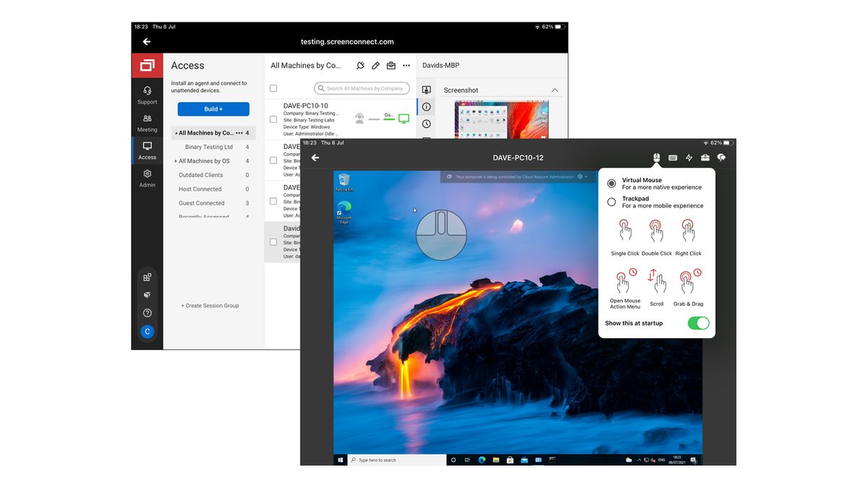Click the pencil edit icon above the machine list

[375, 64]
